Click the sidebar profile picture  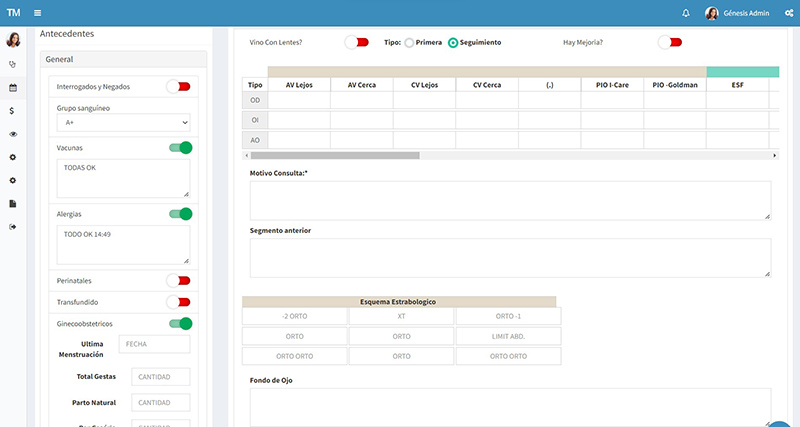tap(13, 40)
